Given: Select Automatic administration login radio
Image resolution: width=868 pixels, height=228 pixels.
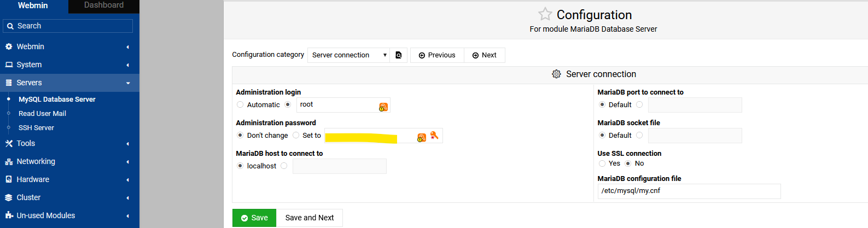Looking at the screenshot, I should pos(240,104).
